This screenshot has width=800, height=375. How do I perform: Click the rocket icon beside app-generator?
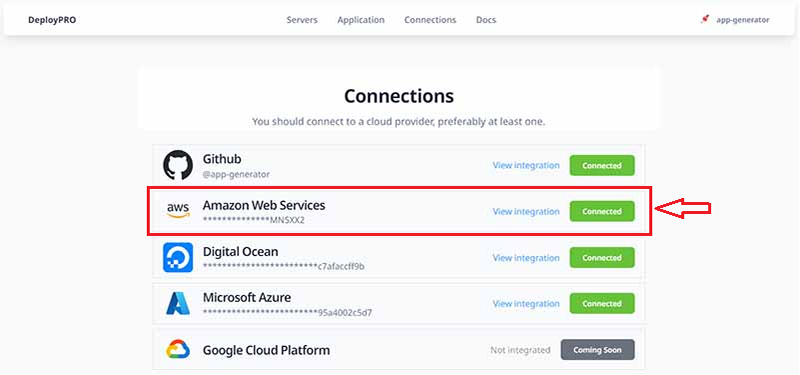[705, 20]
